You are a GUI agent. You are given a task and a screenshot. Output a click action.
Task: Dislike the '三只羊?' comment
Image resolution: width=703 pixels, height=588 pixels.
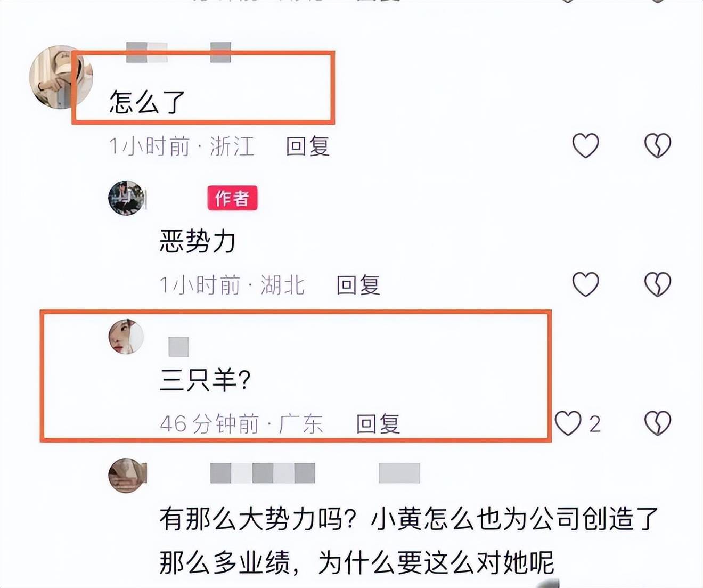pyautogui.click(x=658, y=423)
